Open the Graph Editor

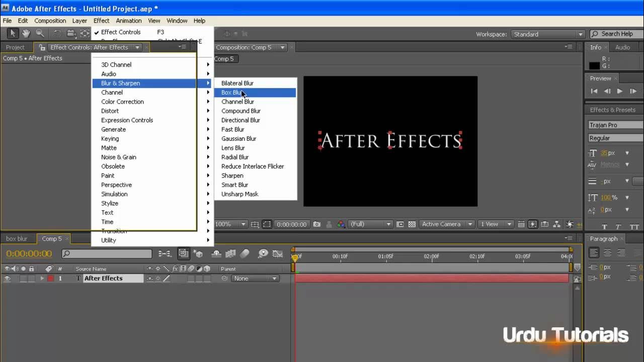pos(277,254)
